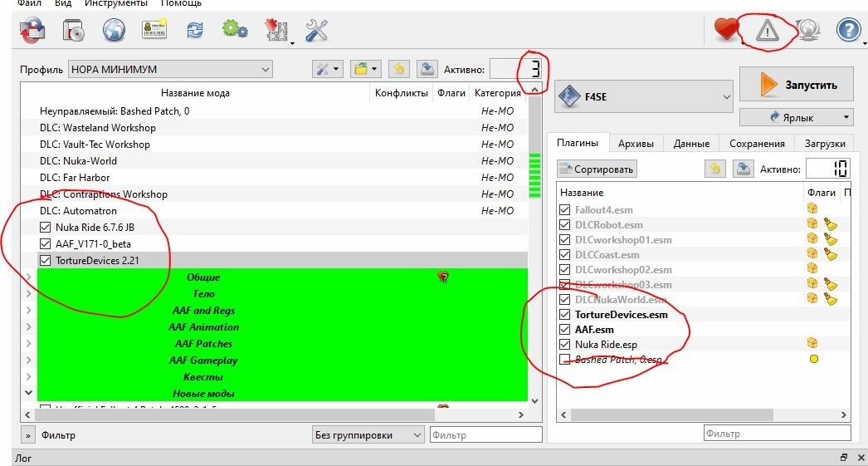
Task: Expand the AAF Animation separator
Action: point(28,327)
